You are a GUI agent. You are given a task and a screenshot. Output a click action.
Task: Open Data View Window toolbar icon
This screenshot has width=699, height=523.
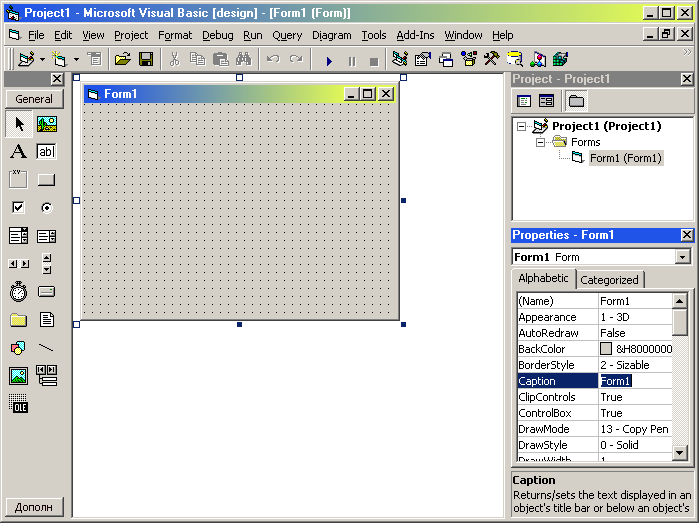(x=515, y=59)
